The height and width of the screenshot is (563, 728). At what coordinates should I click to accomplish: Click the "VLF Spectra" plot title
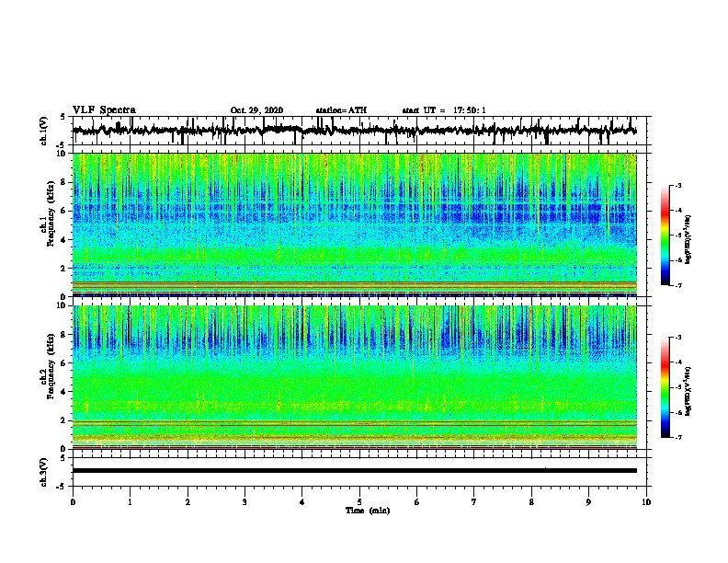pos(104,110)
